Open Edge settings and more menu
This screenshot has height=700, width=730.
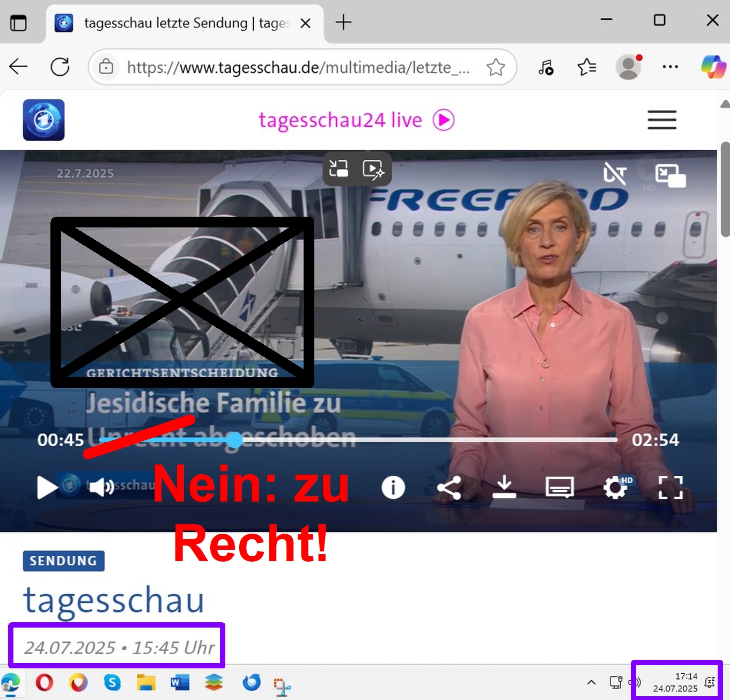(x=670, y=67)
